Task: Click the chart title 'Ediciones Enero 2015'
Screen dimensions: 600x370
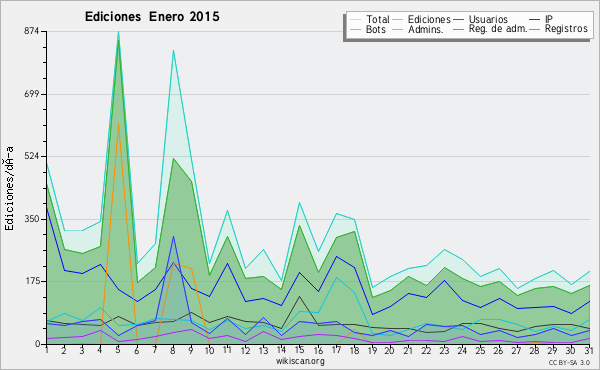Action: pyautogui.click(x=152, y=17)
